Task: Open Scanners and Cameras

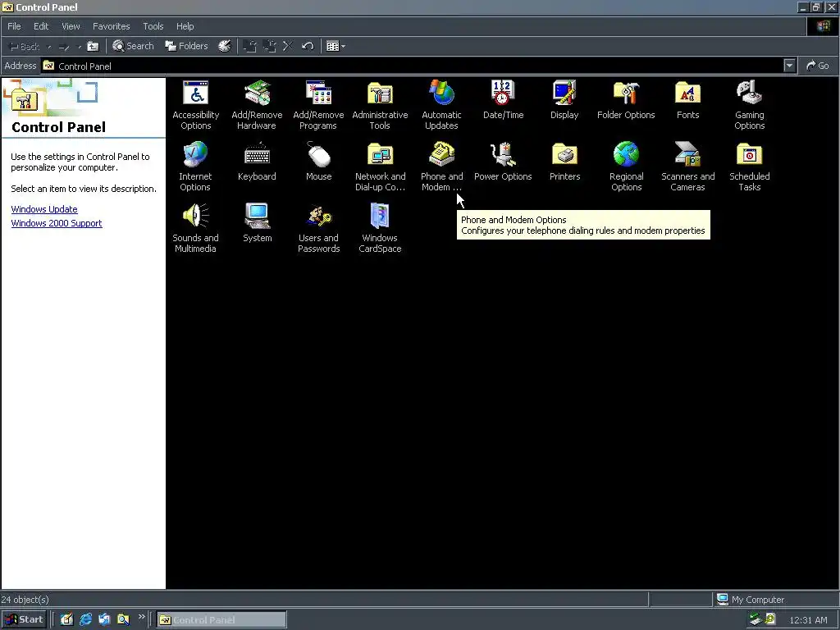Action: coord(688,167)
